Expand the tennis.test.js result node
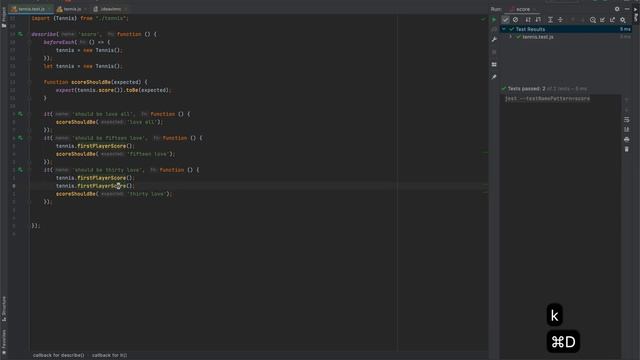 click(510, 37)
